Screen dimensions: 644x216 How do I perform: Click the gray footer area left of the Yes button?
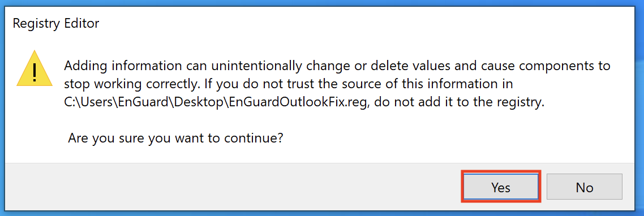(230, 187)
